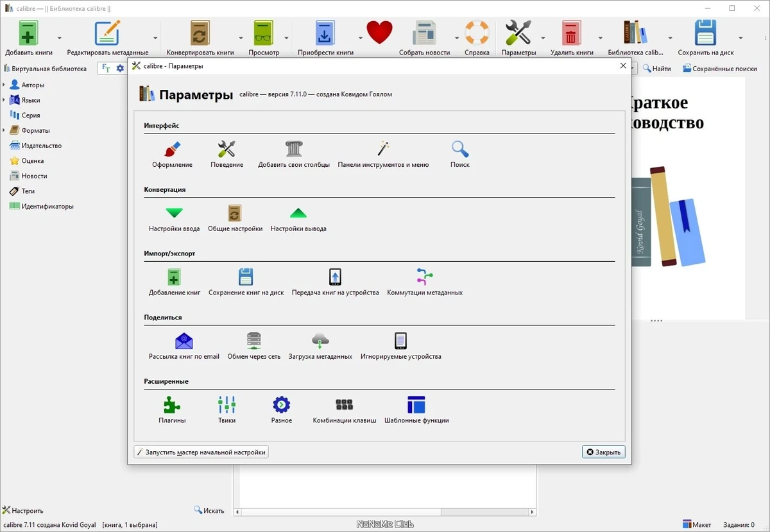Image resolution: width=770 pixels, height=532 pixels.
Task: Select Идентификаторы in tag browser
Action: [x=42, y=206]
